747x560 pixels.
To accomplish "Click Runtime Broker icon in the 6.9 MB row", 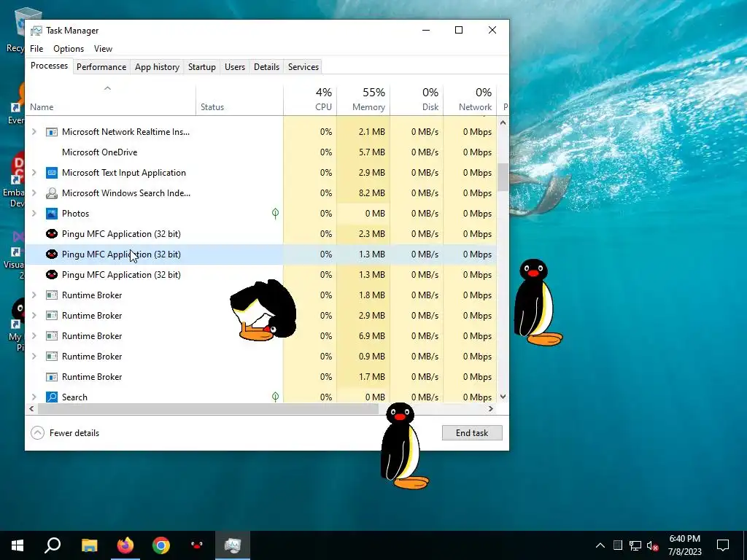I will [52, 335].
